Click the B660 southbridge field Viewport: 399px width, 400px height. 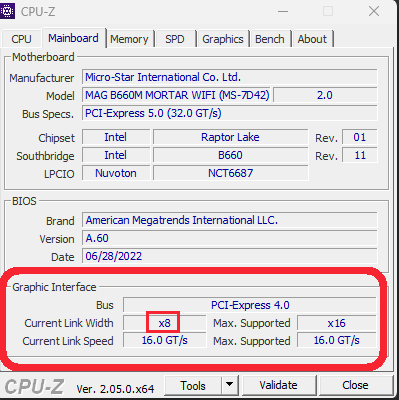(x=230, y=155)
